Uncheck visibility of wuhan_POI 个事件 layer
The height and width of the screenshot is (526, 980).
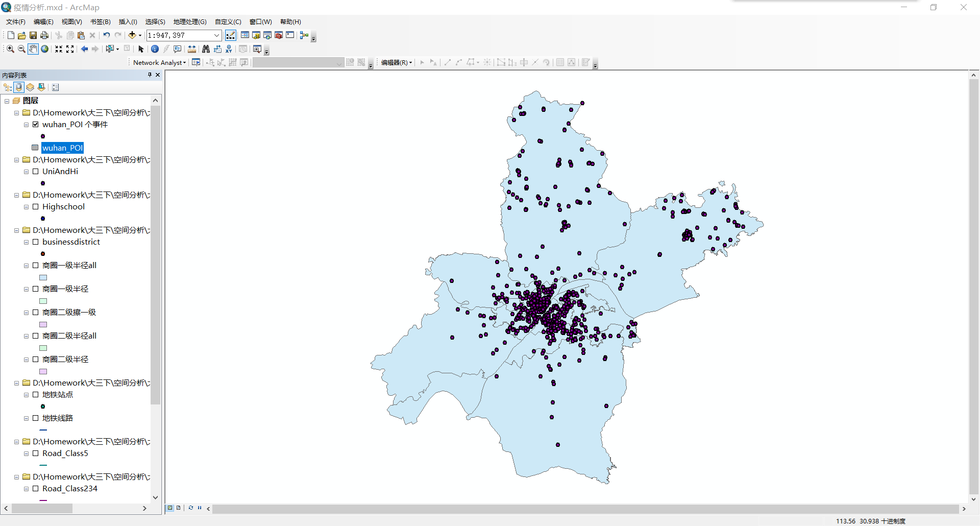[36, 124]
